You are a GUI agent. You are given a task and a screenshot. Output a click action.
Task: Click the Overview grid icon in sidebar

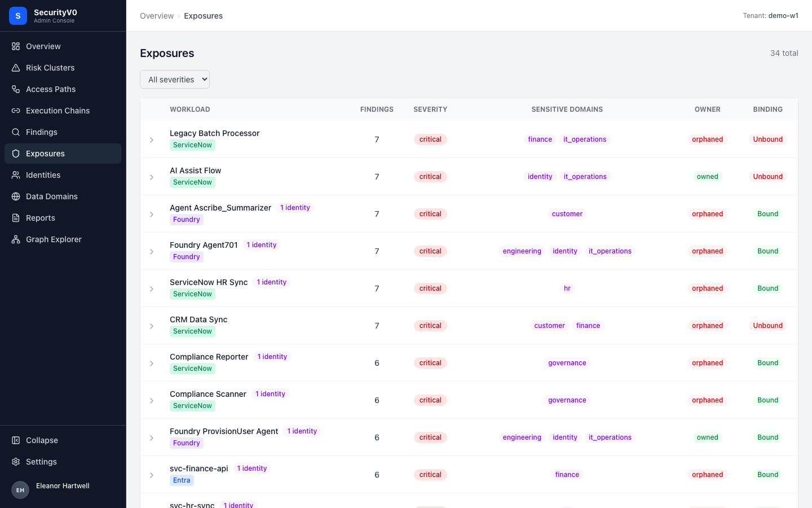(16, 46)
